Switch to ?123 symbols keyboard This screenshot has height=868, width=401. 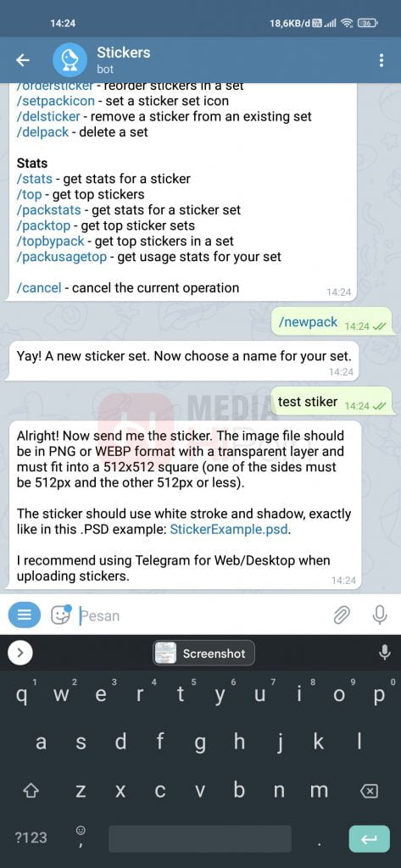tap(31, 837)
